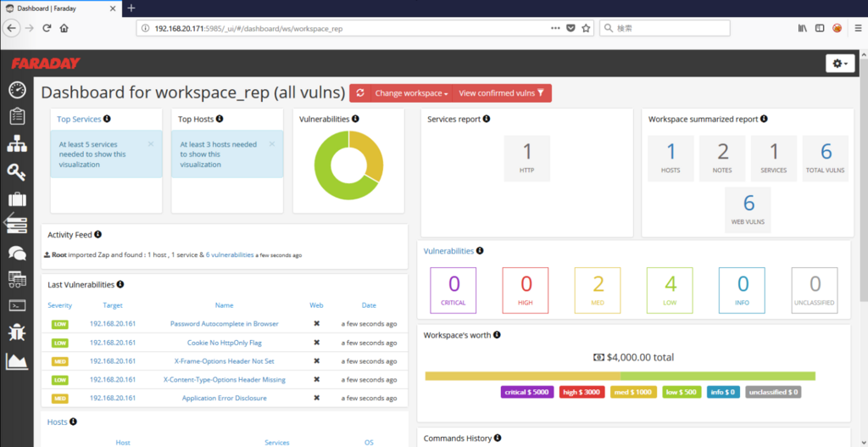Open the clipboard status report sidebar icon

point(17,116)
